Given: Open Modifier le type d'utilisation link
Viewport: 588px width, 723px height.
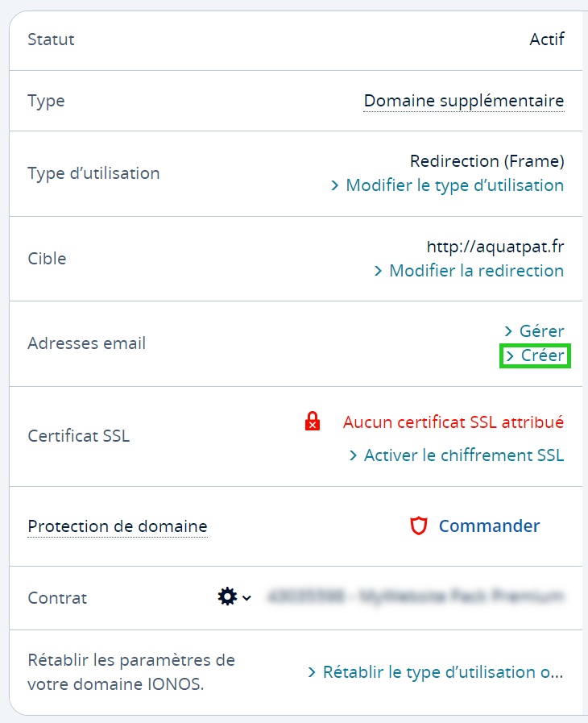Looking at the screenshot, I should pos(455,185).
